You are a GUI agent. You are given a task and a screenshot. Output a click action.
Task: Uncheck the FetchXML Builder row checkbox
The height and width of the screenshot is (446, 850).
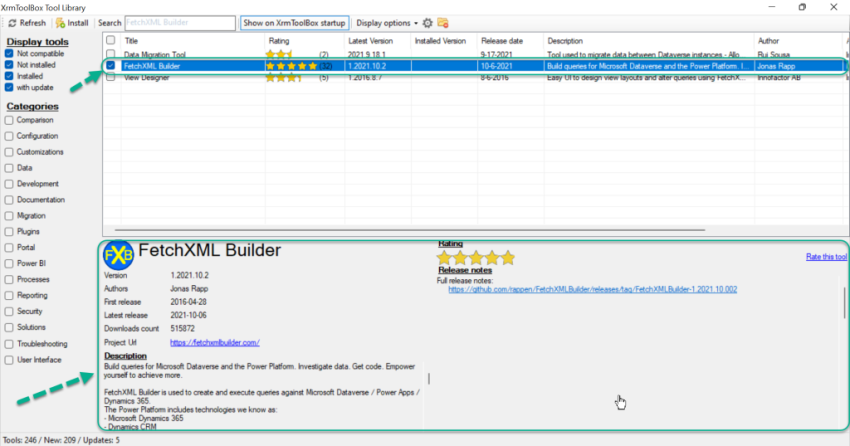point(111,66)
